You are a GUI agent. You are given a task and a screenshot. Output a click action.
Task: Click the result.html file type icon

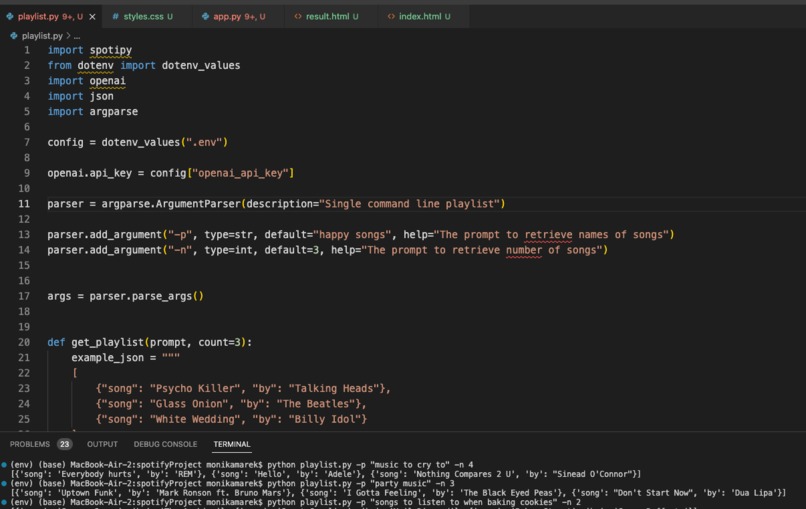(298, 16)
